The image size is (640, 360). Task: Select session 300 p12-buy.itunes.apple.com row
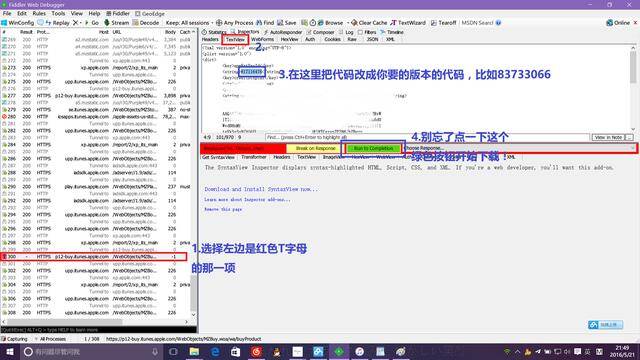tap(94, 257)
